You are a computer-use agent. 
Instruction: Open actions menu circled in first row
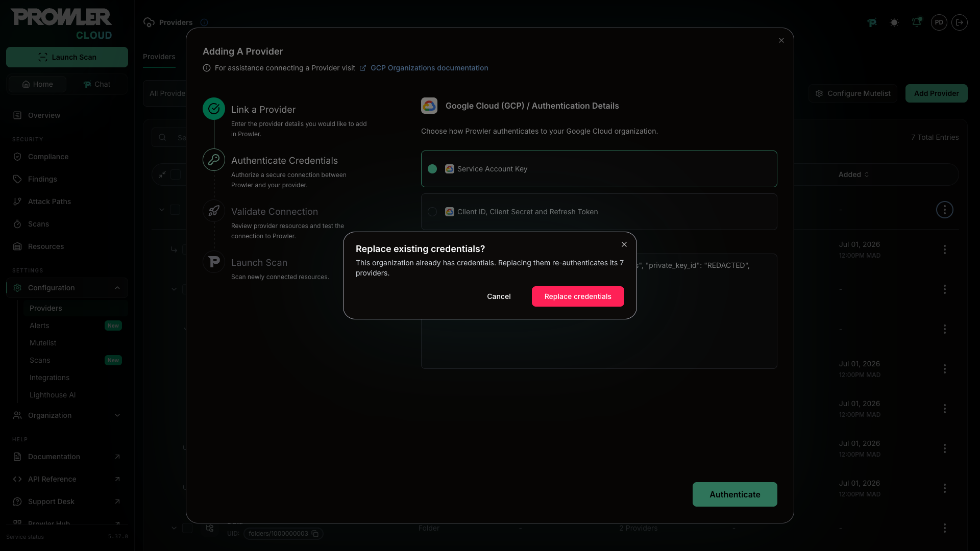[x=945, y=210]
